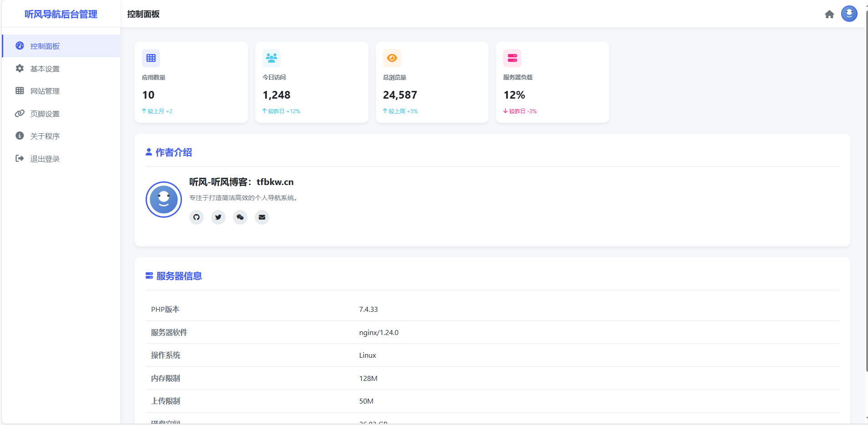
Task: Click the 服务器负载 server icon
Action: coord(512,58)
